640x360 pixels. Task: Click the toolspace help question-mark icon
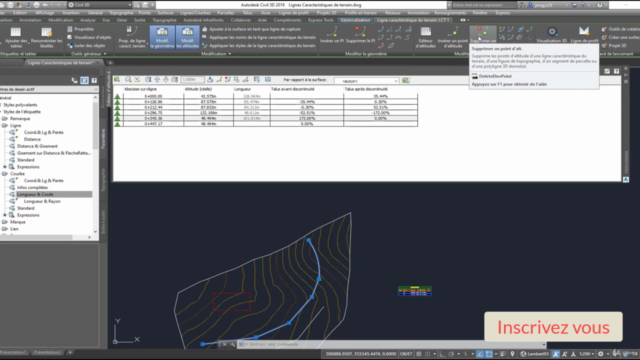94,80
